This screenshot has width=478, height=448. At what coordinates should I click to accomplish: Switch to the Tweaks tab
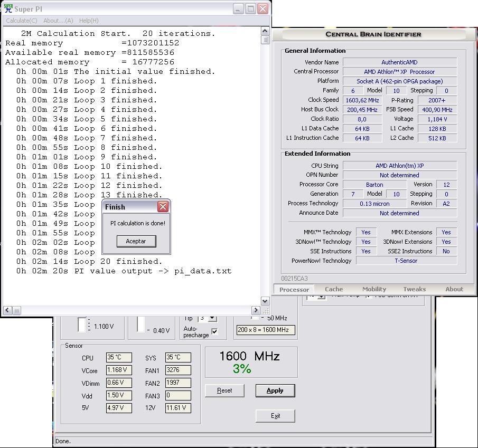click(414, 289)
